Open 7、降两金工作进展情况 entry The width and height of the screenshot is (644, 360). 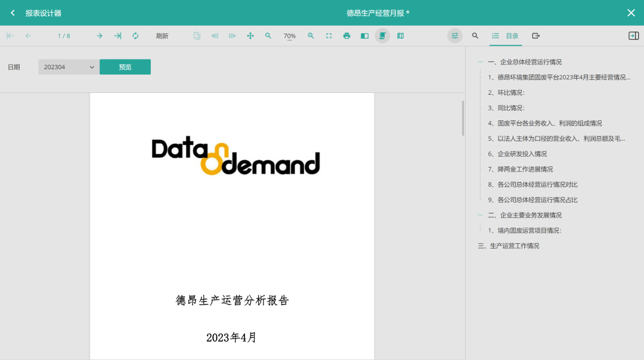click(521, 169)
